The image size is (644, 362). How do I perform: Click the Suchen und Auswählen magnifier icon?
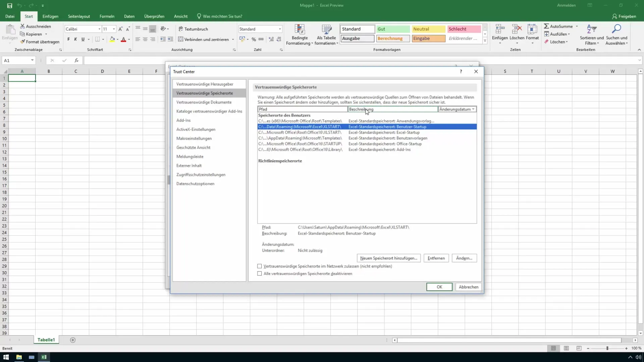pos(616,29)
